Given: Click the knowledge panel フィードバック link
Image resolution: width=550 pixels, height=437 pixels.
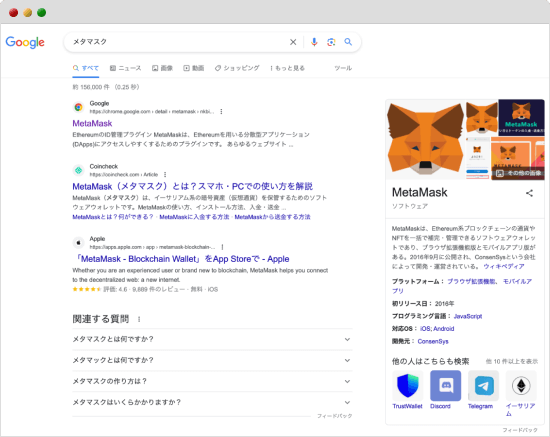Looking at the screenshot, I should coord(520,430).
